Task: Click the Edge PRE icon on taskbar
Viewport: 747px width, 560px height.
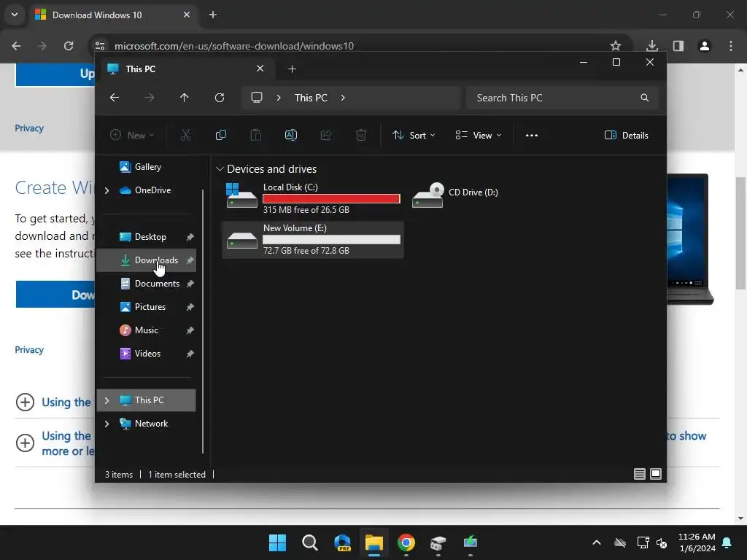Action: click(342, 542)
